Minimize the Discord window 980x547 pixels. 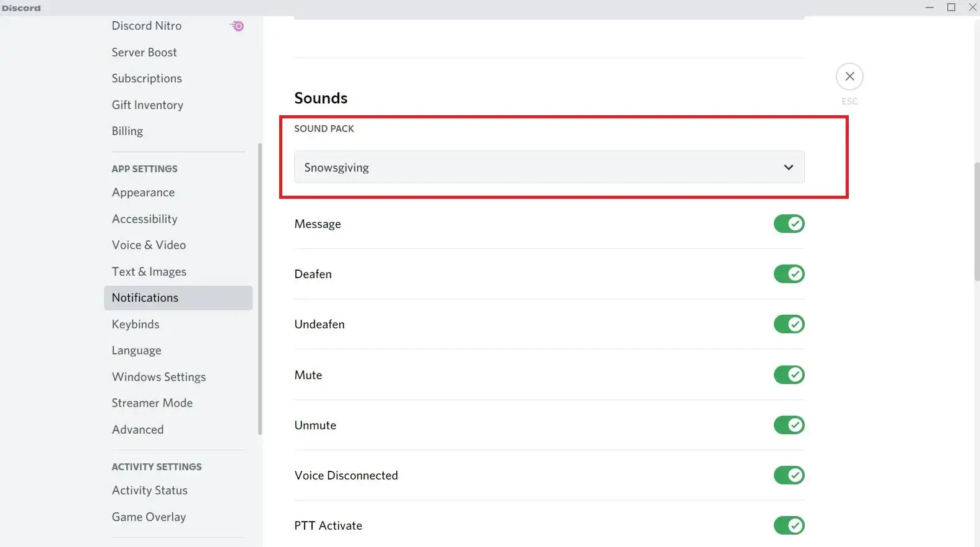[x=929, y=7]
